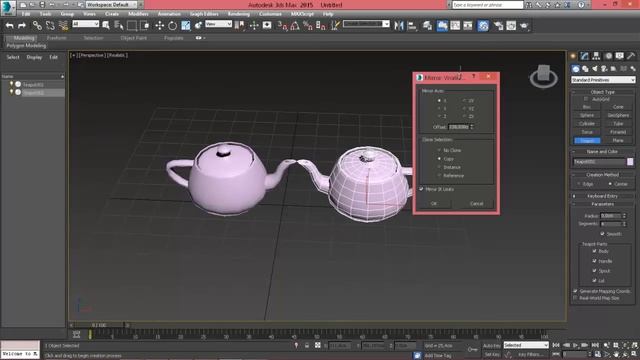
Task: Open the key filter Selected dropdown
Action: (526, 345)
